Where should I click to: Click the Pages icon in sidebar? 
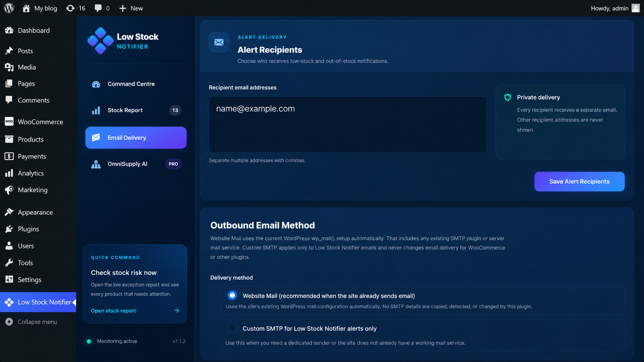click(x=9, y=83)
